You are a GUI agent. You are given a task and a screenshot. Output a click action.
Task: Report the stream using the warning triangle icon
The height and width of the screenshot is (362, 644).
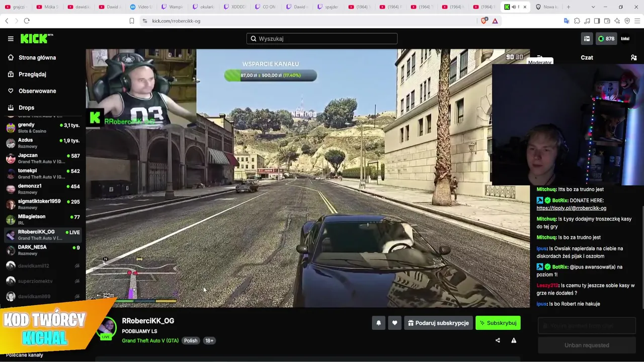514,340
